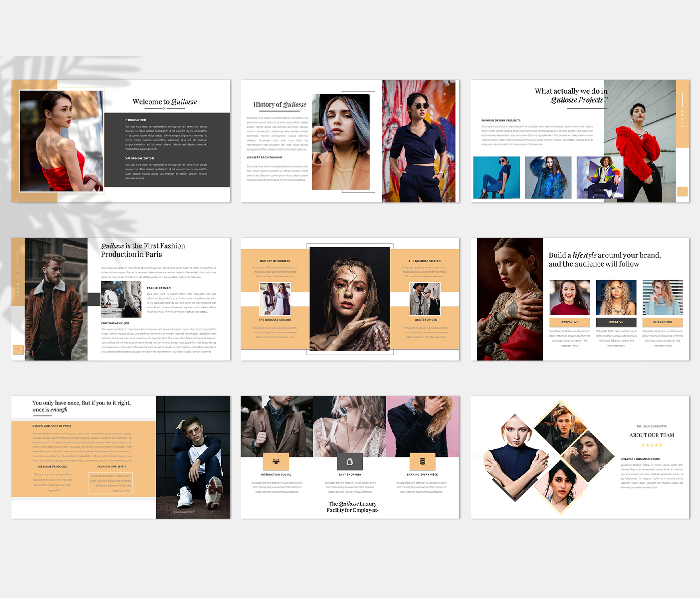
Task: Select woman in blue sweater above INTERACTION
Action: pyautogui.click(x=662, y=297)
